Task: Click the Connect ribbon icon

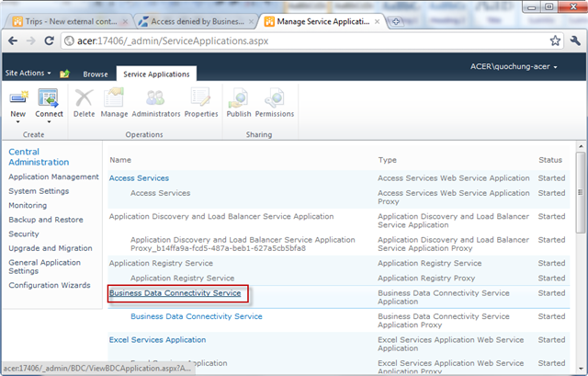Action: click(x=49, y=98)
